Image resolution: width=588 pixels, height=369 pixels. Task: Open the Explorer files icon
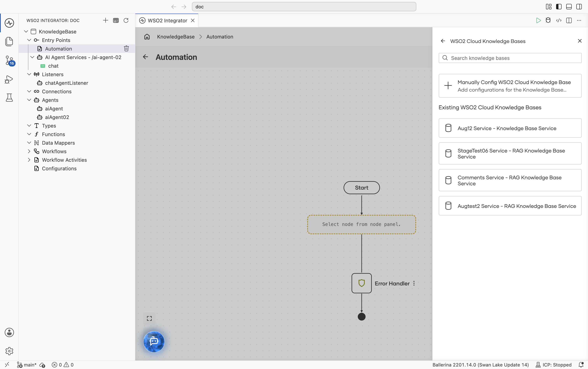(x=9, y=41)
